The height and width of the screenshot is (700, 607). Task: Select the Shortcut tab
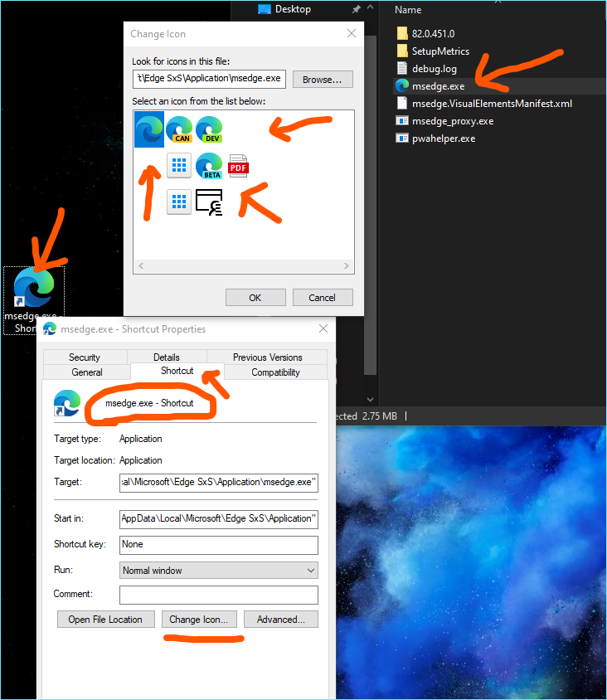point(177,371)
